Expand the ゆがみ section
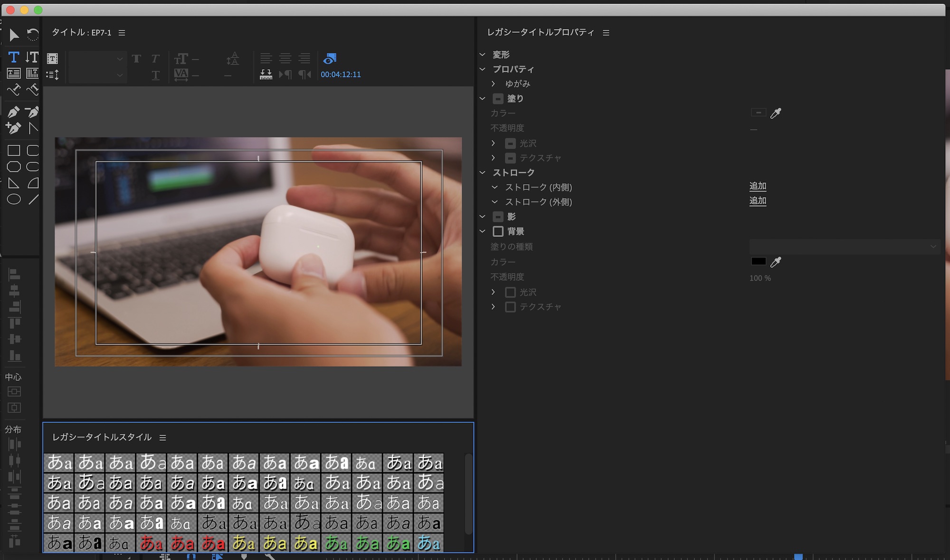This screenshot has height=560, width=950. pyautogui.click(x=494, y=84)
